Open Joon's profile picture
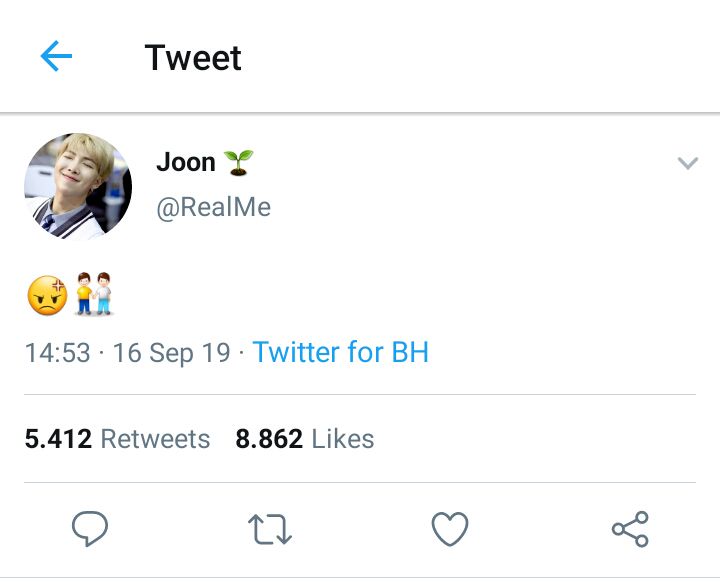Viewport: 720px width, 582px height. pyautogui.click(x=78, y=186)
